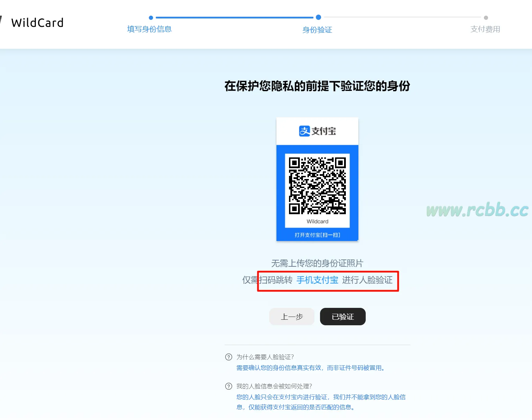Viewport: 532px width, 420px height.
Task: Click the answer about 支付宝返回的是否匹配的信息
Action: tap(321, 402)
